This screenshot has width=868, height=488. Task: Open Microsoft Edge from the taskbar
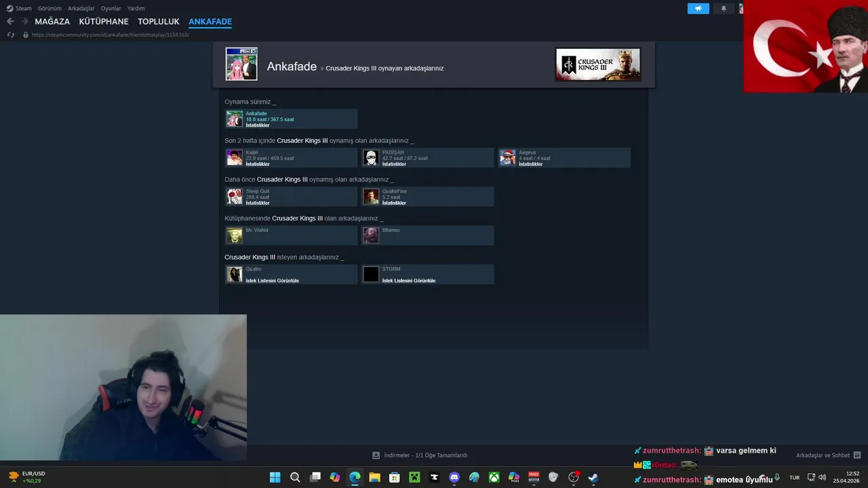[355, 477]
